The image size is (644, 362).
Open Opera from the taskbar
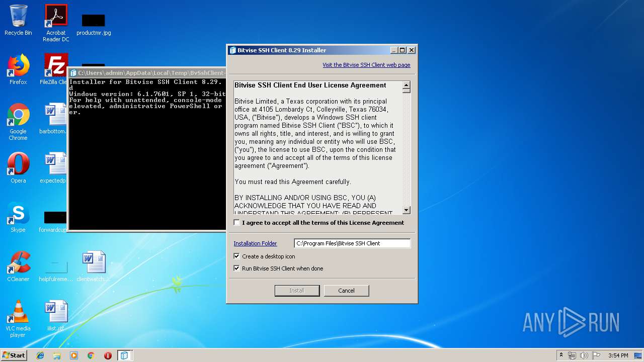[108, 355]
